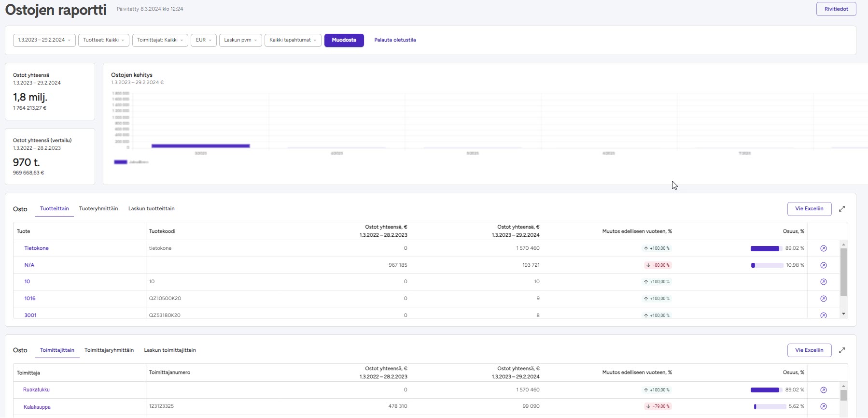
Task: Open Laskun pvm dropdown
Action: [240, 40]
